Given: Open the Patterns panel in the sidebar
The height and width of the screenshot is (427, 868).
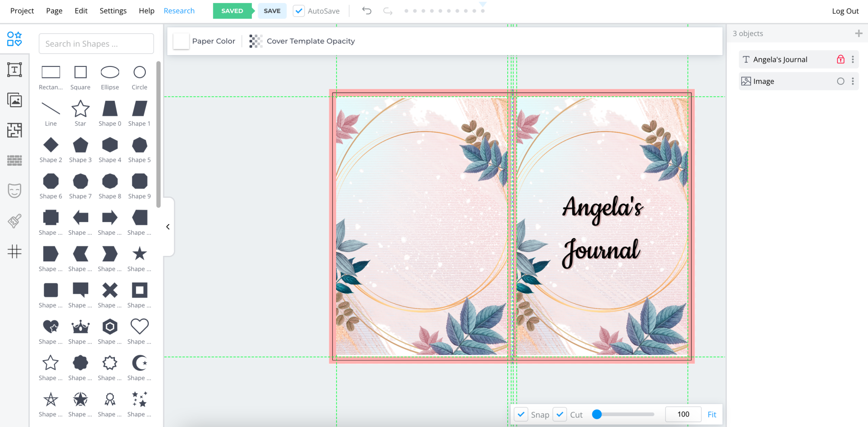Looking at the screenshot, I should pos(14,160).
